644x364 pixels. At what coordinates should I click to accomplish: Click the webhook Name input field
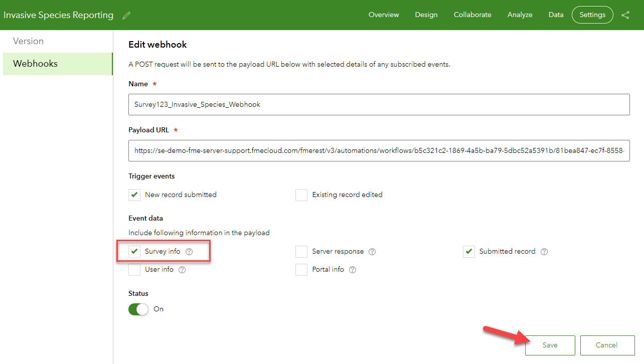tap(379, 105)
